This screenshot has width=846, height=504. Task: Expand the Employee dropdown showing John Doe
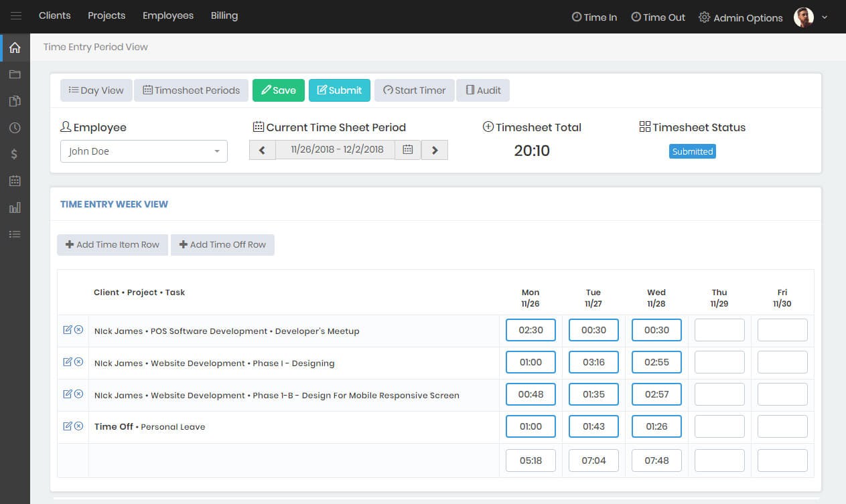pyautogui.click(x=216, y=151)
